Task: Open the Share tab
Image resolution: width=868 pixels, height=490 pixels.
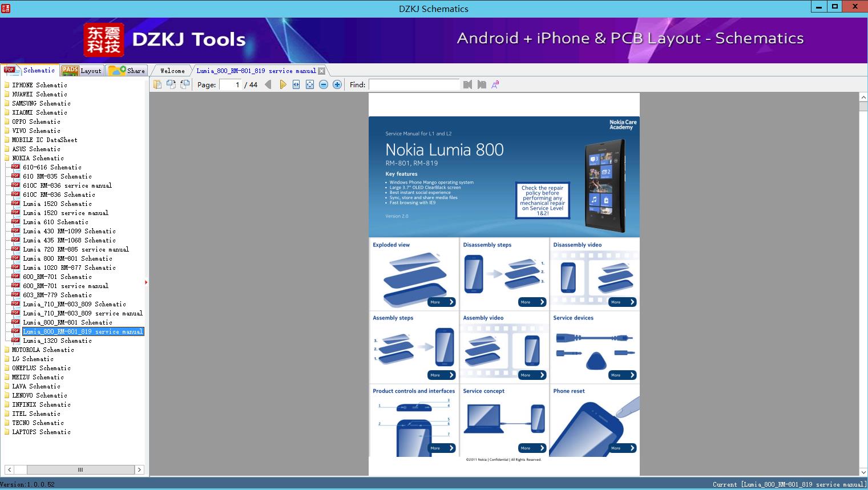Action: coord(127,71)
